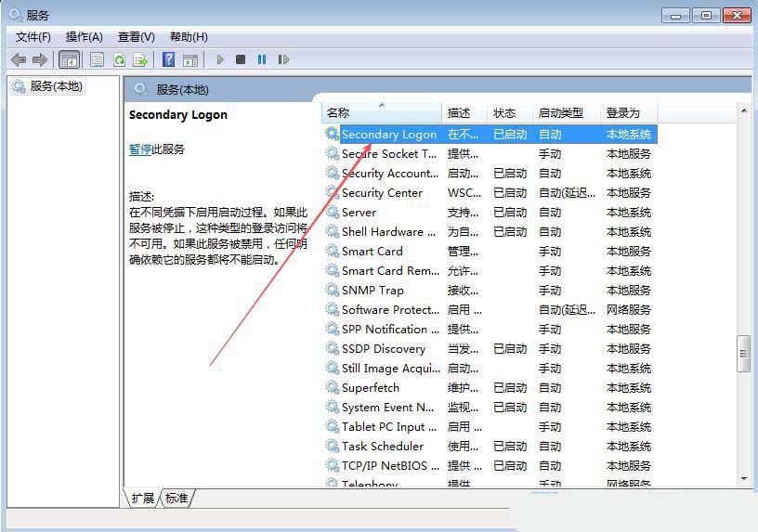Viewport: 758px width, 532px height.
Task: Click the Restart Service icon
Action: (x=283, y=59)
